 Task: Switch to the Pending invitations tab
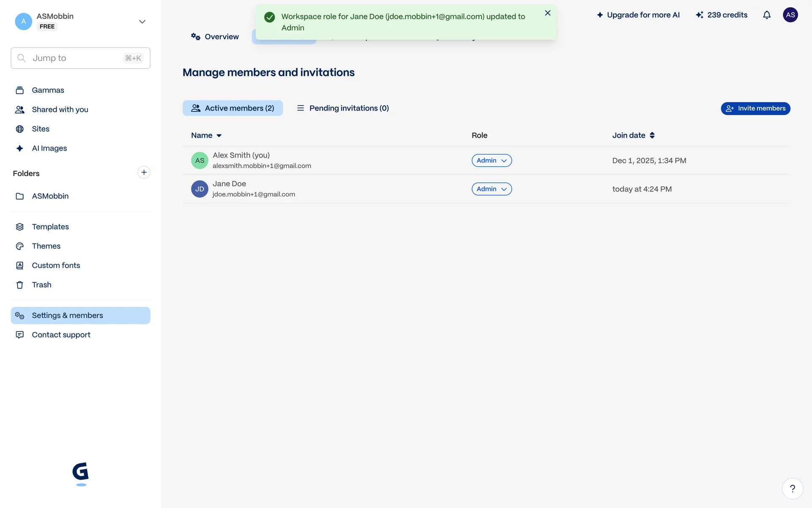point(343,108)
